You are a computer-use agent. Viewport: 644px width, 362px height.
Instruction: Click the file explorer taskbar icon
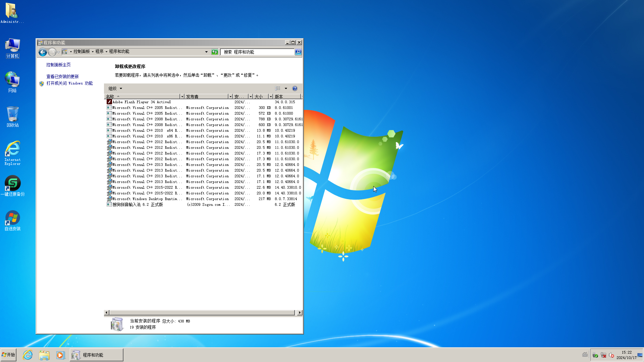[x=44, y=355]
